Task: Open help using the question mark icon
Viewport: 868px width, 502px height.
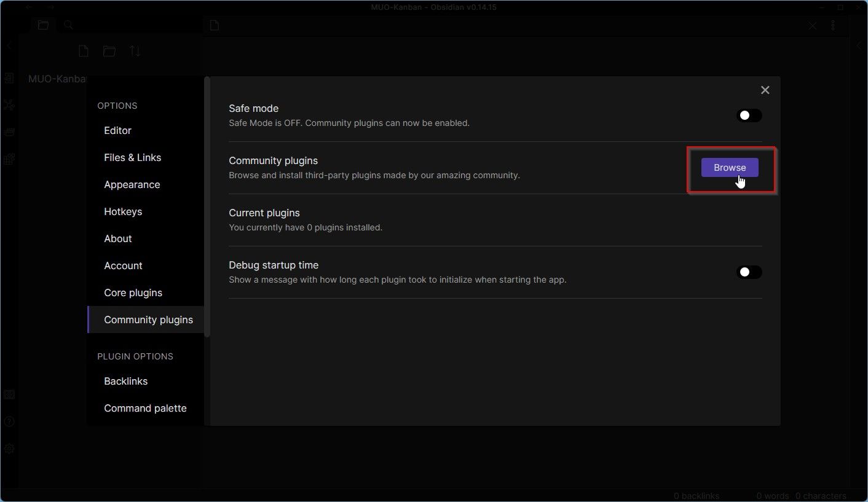Action: (9, 422)
